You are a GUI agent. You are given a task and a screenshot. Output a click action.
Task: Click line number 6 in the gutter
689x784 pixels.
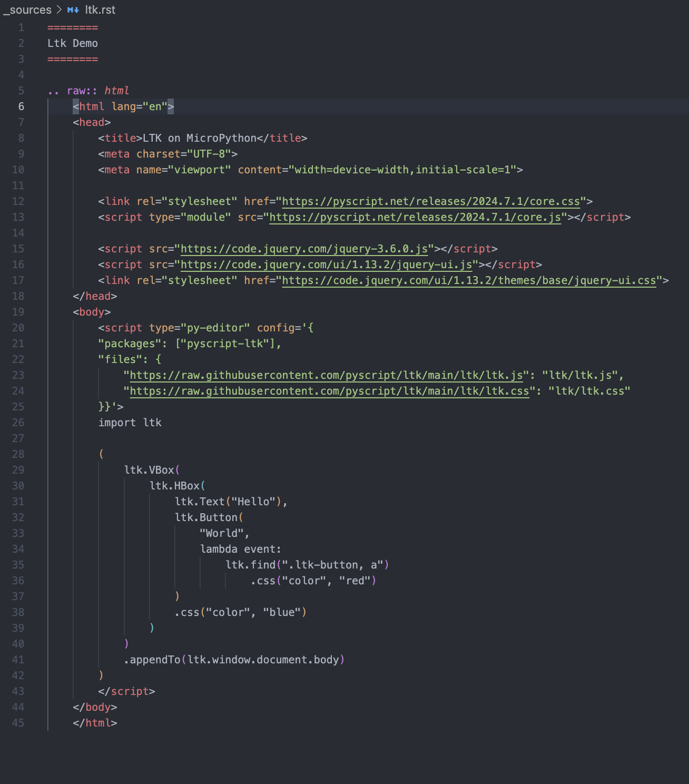click(x=21, y=106)
